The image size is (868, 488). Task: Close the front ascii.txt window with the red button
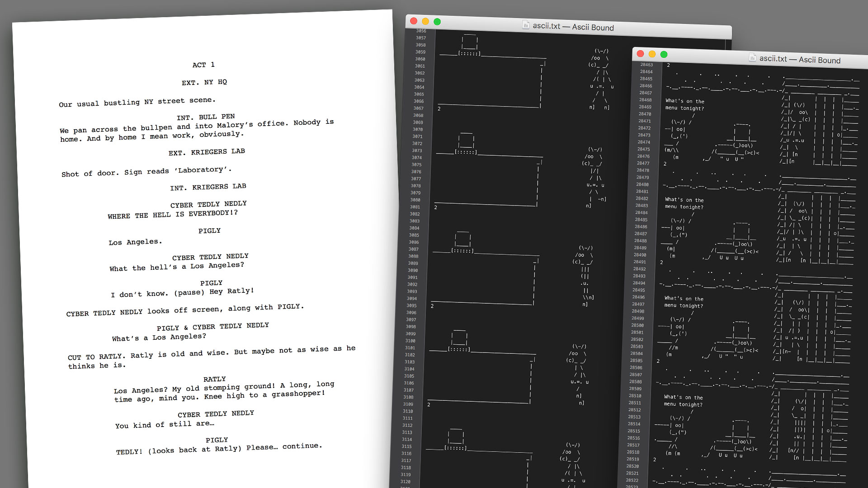point(640,53)
